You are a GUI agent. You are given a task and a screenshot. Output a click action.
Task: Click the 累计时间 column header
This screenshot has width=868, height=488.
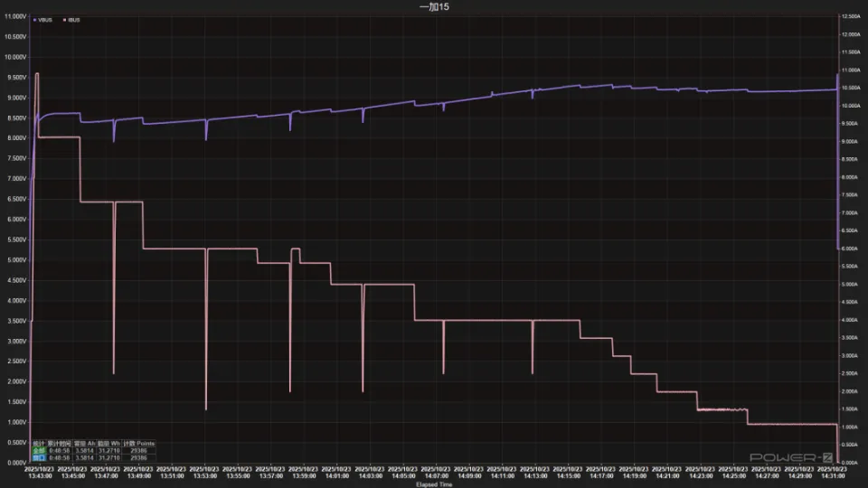tap(60, 444)
